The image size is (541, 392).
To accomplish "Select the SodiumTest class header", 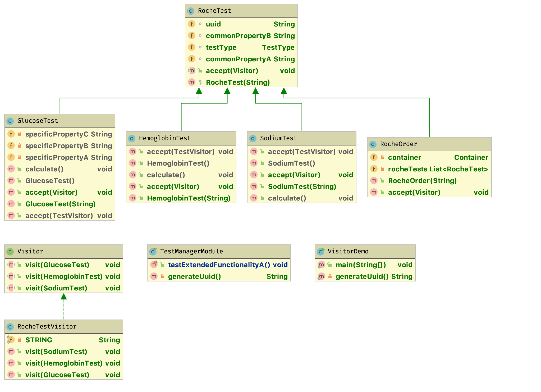I will coord(301,138).
